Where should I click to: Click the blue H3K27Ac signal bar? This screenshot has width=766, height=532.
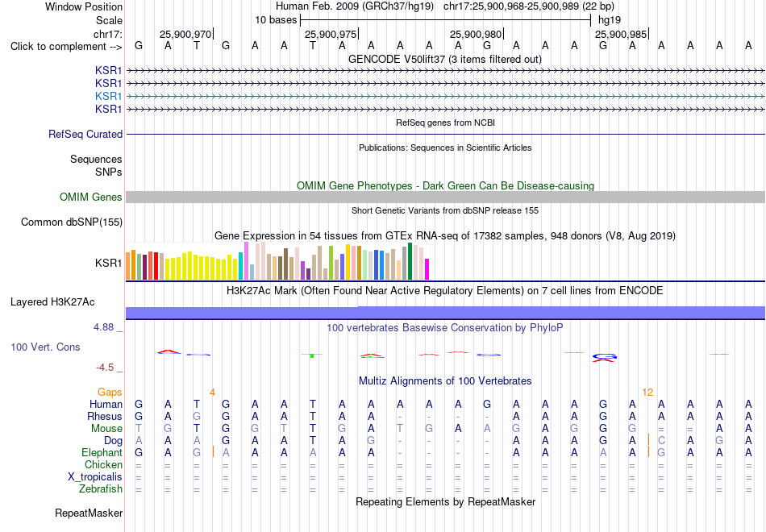(446, 313)
